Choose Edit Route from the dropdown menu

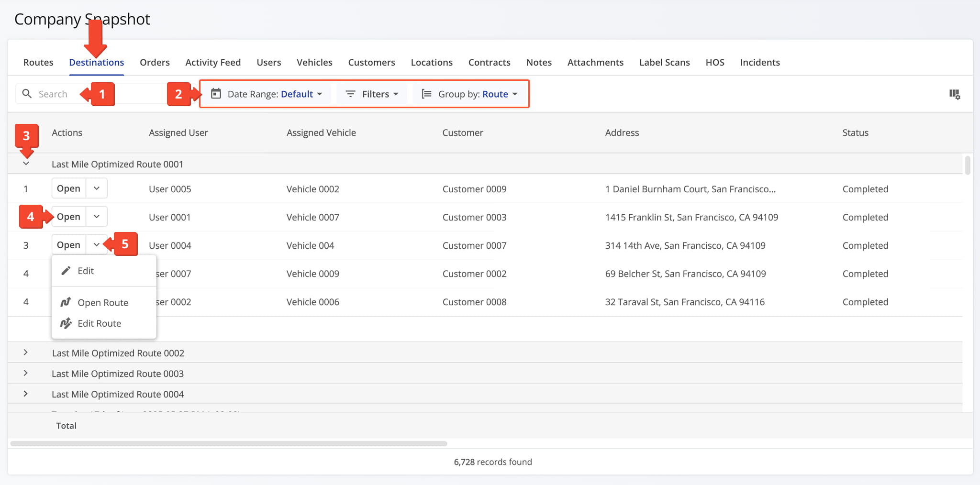104,323
